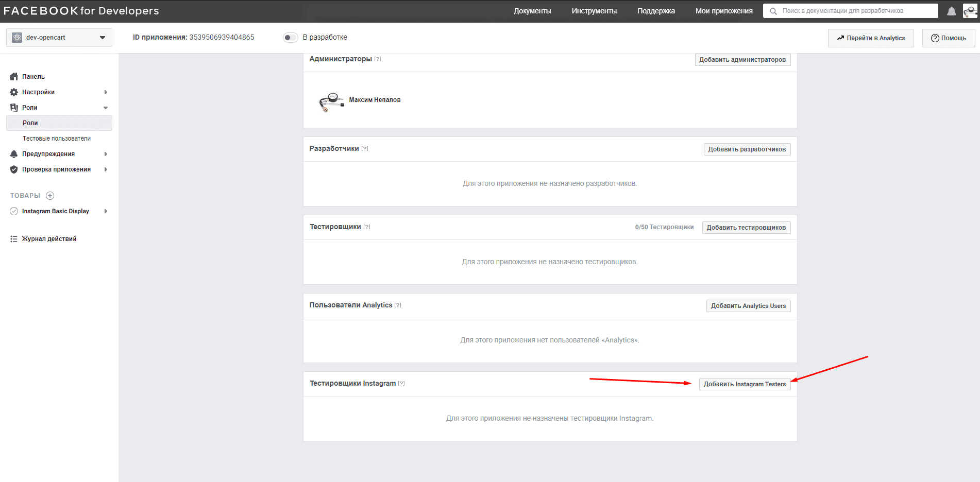The height and width of the screenshot is (482, 980).
Task: Click the developer documentation search field
Action: tap(851, 11)
